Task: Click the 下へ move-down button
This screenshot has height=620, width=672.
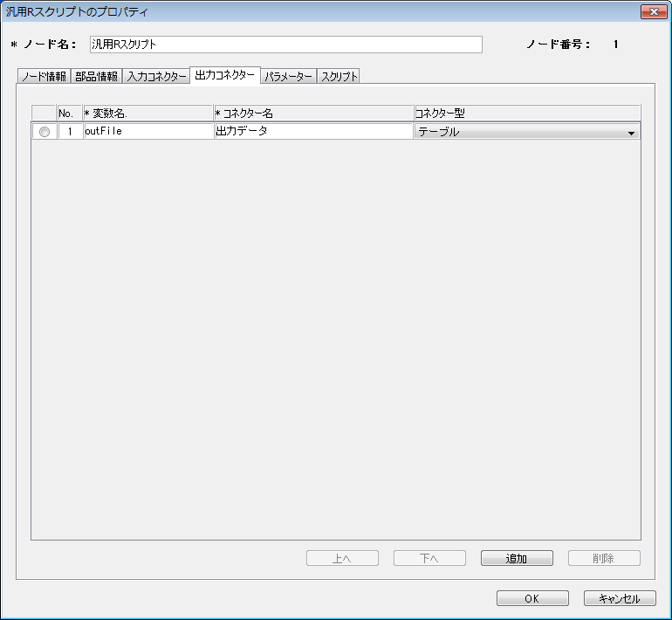Action: [x=429, y=559]
